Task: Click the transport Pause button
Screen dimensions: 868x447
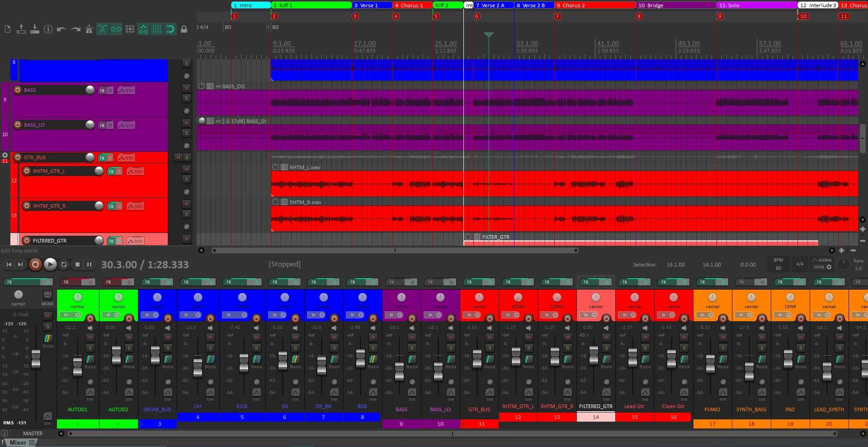Action: coord(89,264)
